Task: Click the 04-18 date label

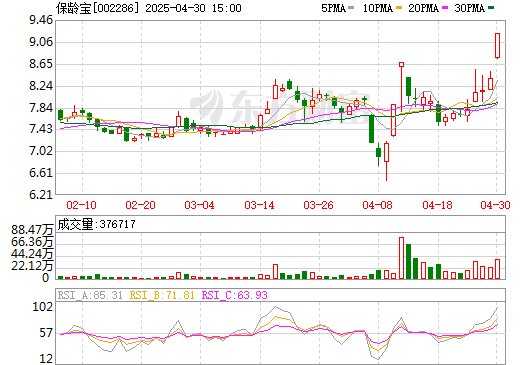Action: pos(437,205)
